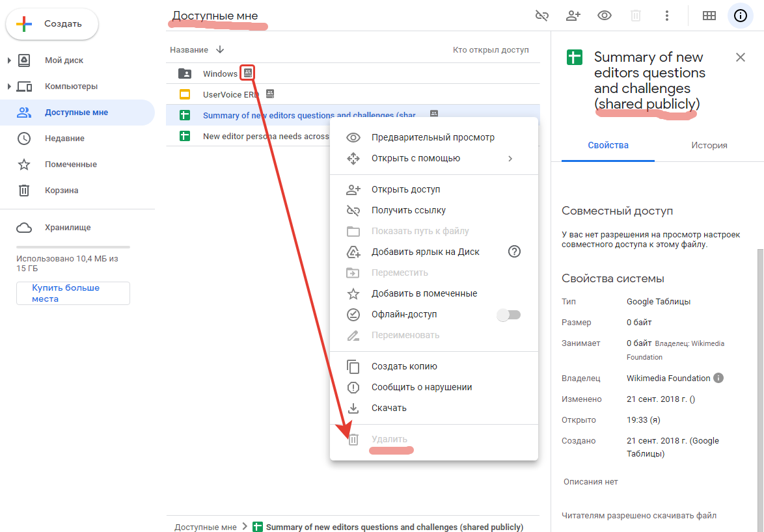The width and height of the screenshot is (764, 532).
Task: Switch to the История tab
Action: [709, 145]
